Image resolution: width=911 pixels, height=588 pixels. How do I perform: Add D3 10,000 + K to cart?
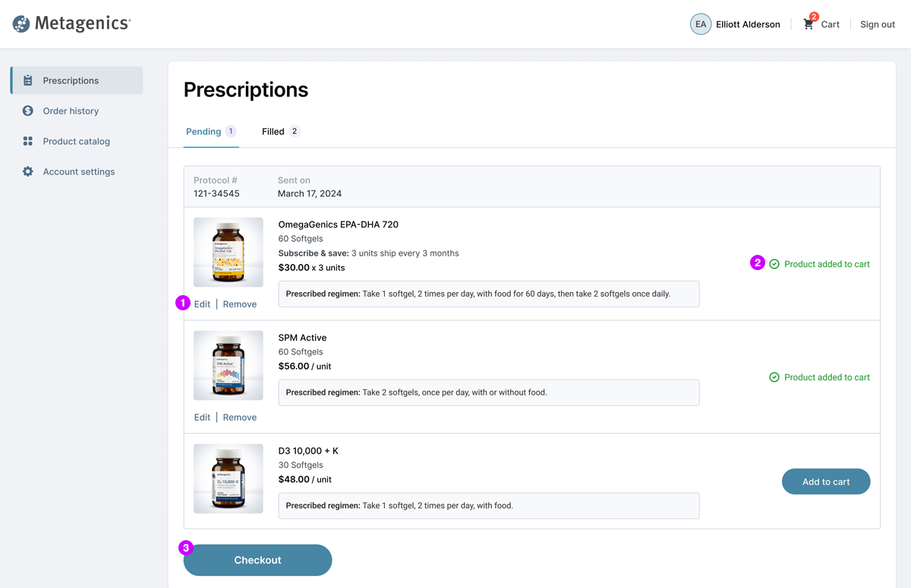(x=826, y=482)
